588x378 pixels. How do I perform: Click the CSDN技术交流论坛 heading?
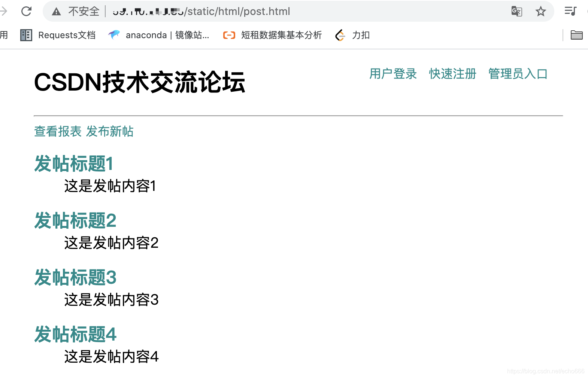[140, 82]
